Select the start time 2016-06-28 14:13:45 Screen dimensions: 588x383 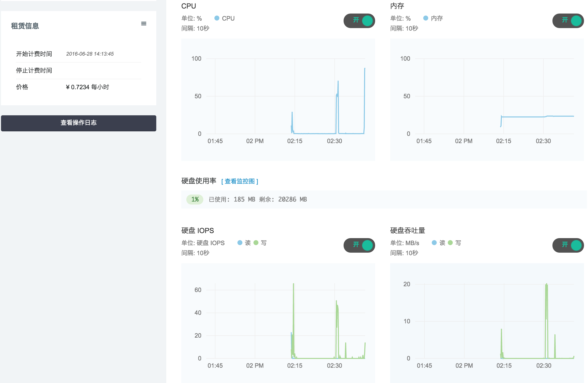point(90,54)
